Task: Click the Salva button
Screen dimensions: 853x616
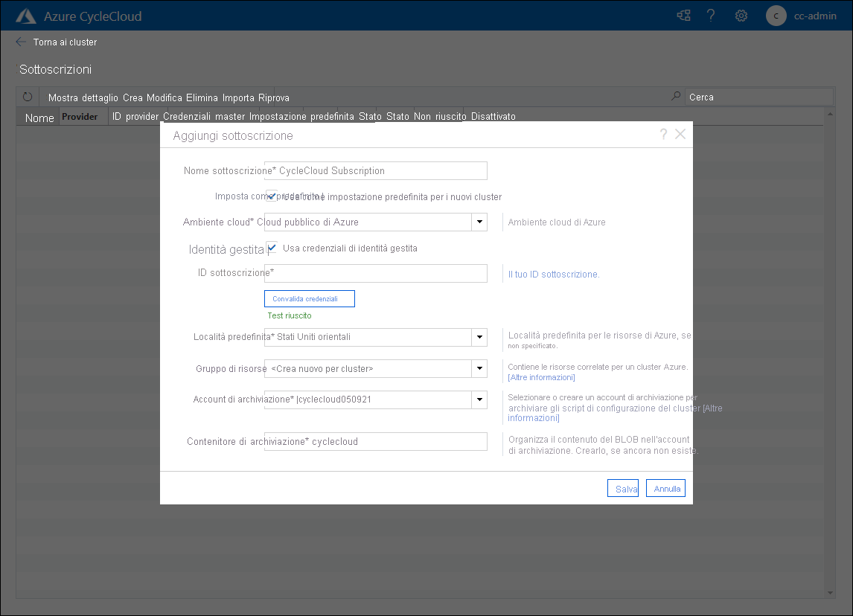Action: [623, 488]
